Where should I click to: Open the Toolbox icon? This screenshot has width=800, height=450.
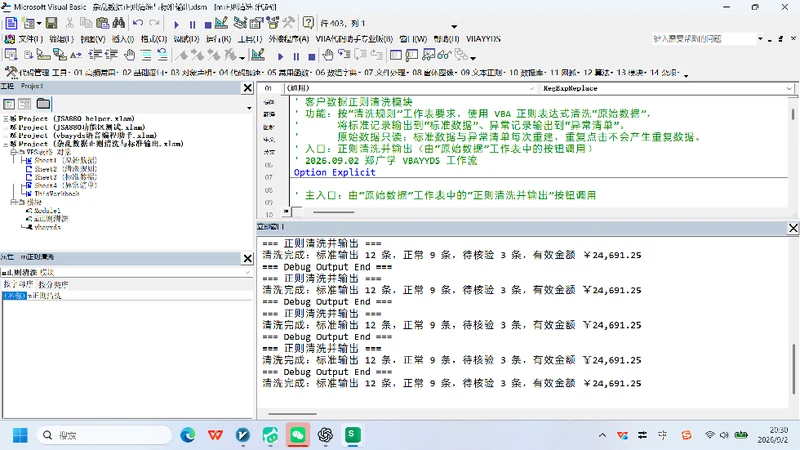click(289, 23)
